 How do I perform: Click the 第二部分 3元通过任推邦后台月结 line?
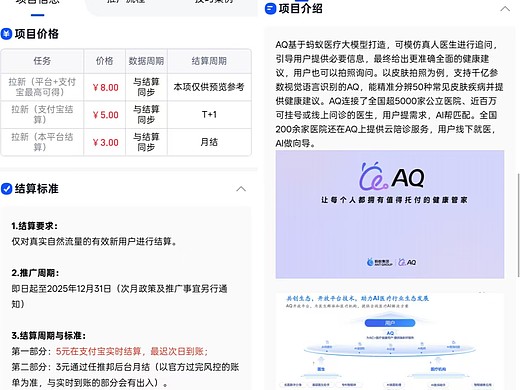[x=125, y=375]
